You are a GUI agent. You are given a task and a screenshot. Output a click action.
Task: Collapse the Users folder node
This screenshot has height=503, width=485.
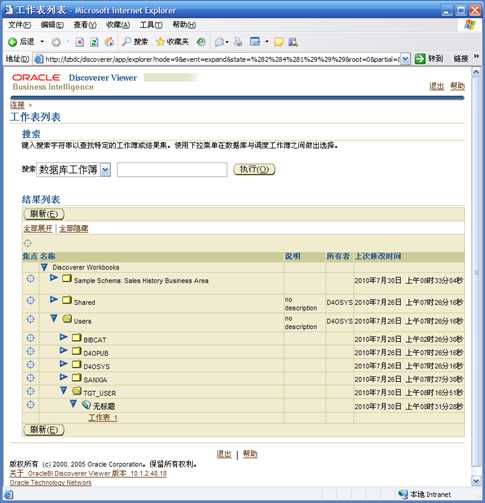54,318
